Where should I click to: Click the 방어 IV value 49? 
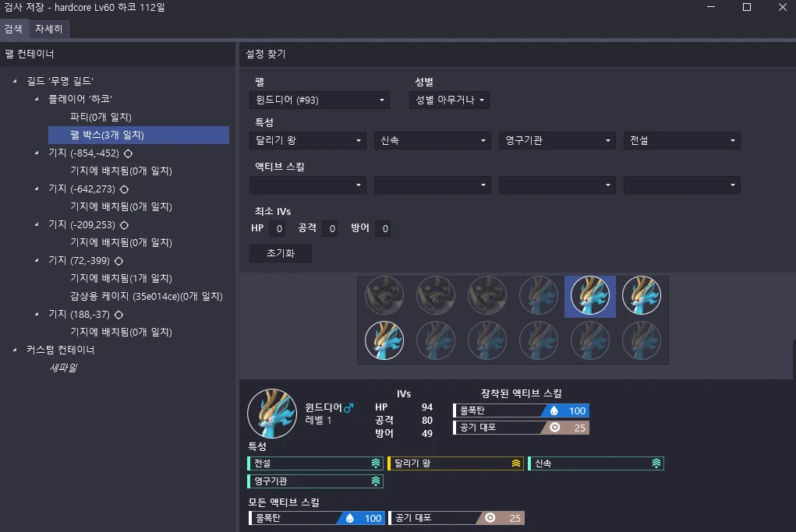click(427, 434)
